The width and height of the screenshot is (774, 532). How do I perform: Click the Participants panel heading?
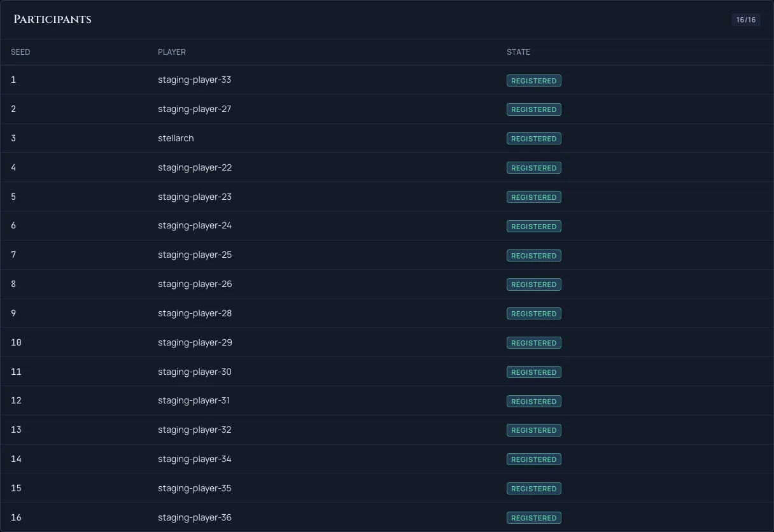pyautogui.click(x=52, y=19)
